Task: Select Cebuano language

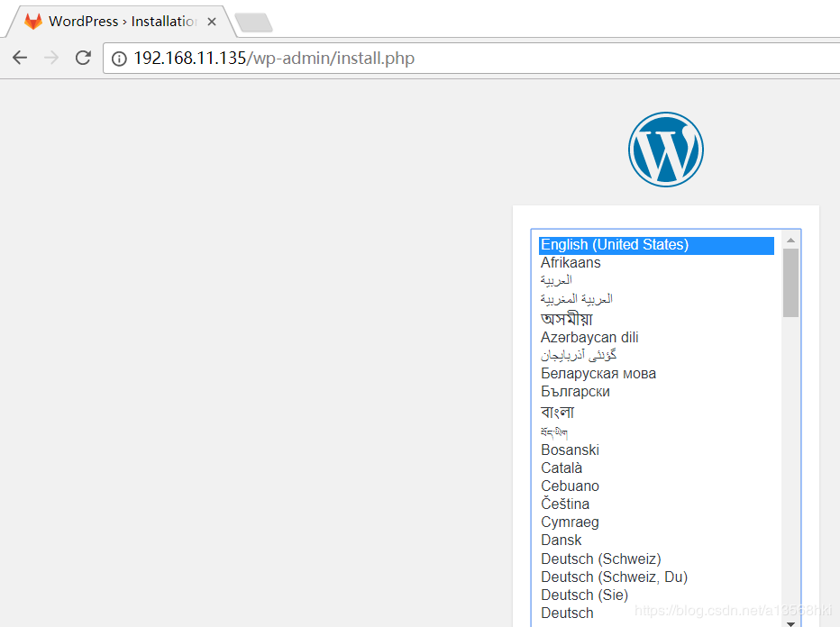Action: click(x=656, y=486)
